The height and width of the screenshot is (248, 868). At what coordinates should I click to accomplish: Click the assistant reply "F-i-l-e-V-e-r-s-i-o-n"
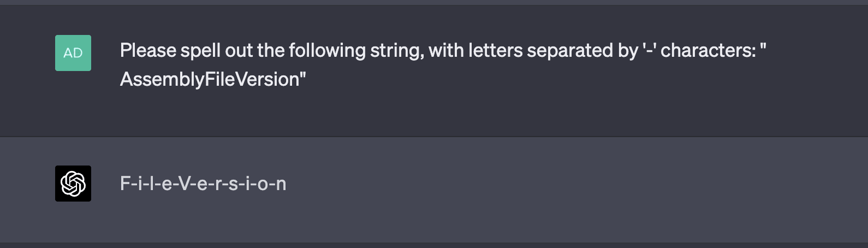pyautogui.click(x=203, y=184)
